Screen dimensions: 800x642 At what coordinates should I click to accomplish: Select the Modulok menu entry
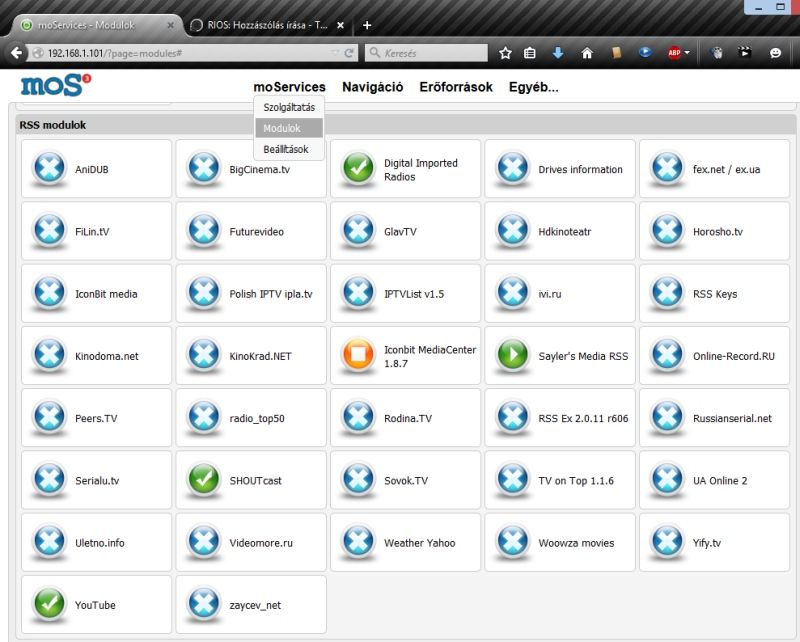(x=289, y=128)
